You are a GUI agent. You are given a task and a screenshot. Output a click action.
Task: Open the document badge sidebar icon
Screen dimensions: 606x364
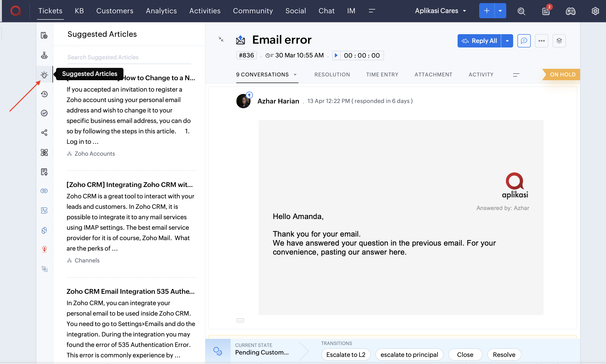click(x=44, y=172)
